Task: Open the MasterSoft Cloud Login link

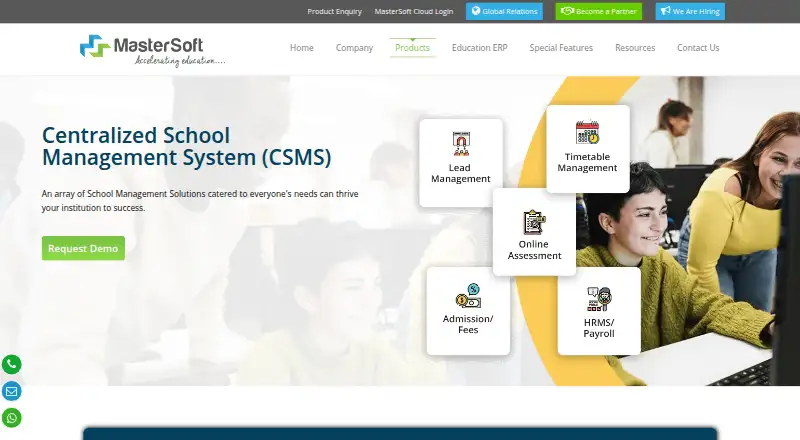Action: [414, 11]
